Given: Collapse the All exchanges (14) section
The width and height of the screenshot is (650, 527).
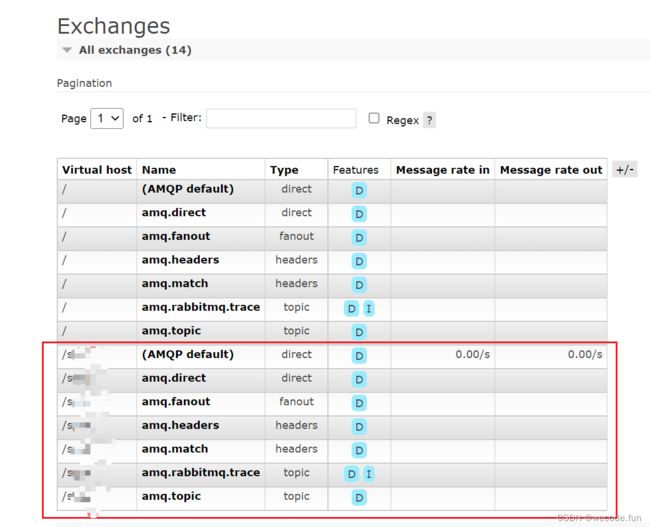Looking at the screenshot, I should (127, 50).
